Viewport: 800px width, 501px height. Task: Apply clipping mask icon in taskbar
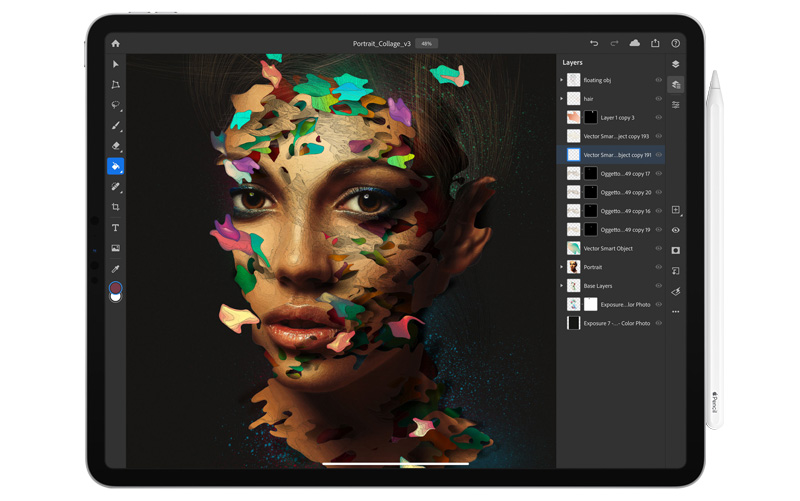pyautogui.click(x=676, y=271)
